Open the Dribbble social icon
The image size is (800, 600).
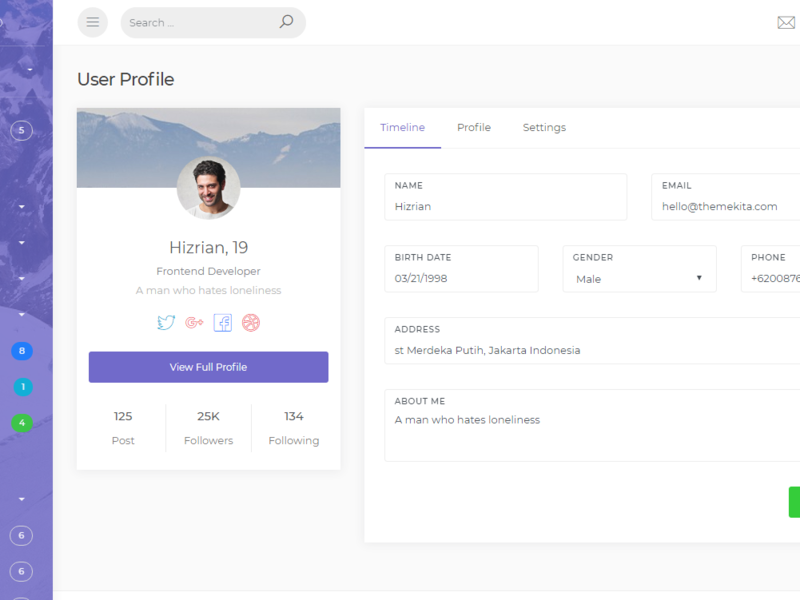251,322
